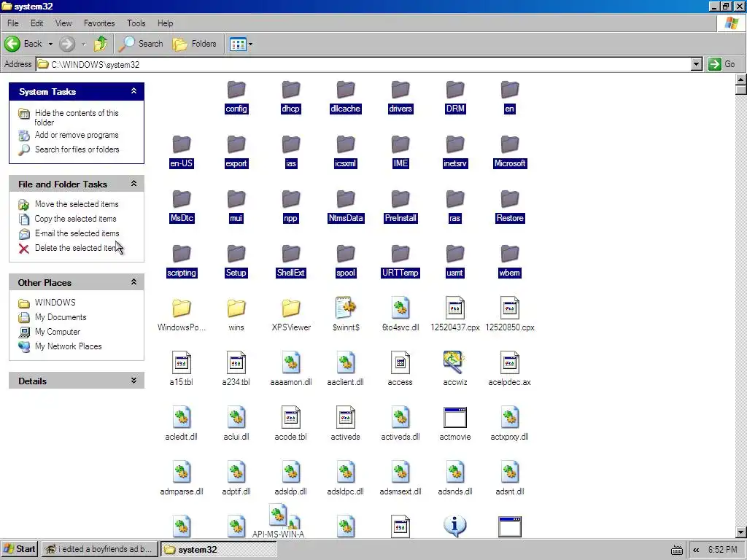Select the access file icon
The width and height of the screenshot is (747, 560).
(400, 363)
